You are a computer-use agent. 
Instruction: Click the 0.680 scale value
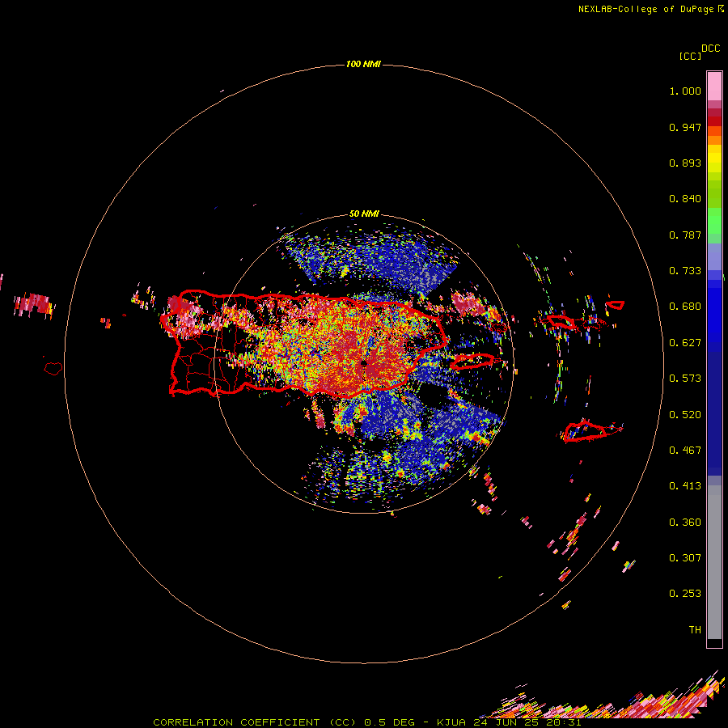click(x=685, y=307)
